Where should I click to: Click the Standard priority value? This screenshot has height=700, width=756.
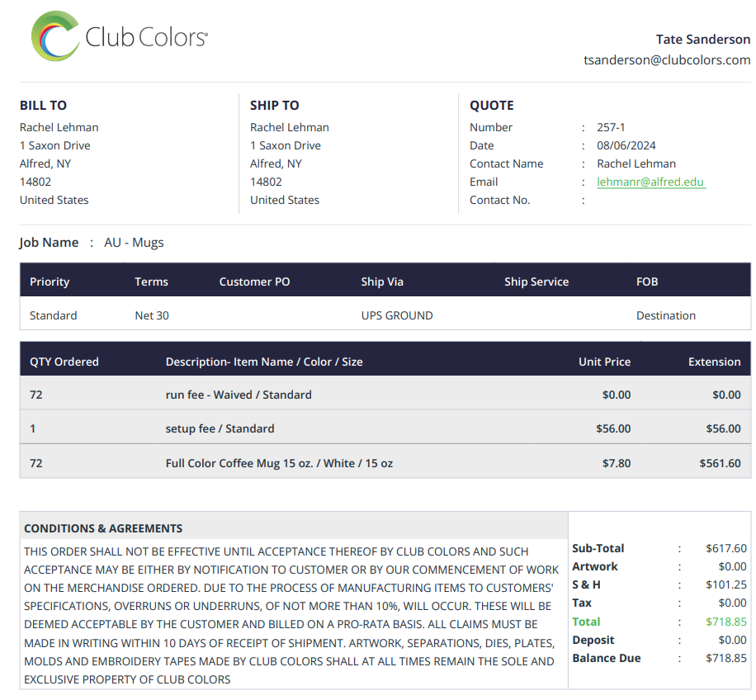point(53,315)
